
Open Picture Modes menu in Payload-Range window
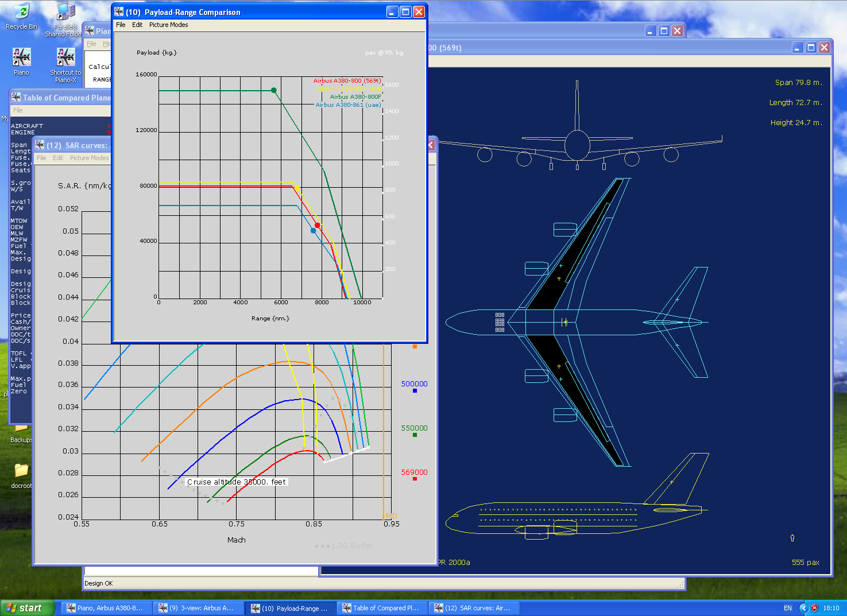(168, 25)
